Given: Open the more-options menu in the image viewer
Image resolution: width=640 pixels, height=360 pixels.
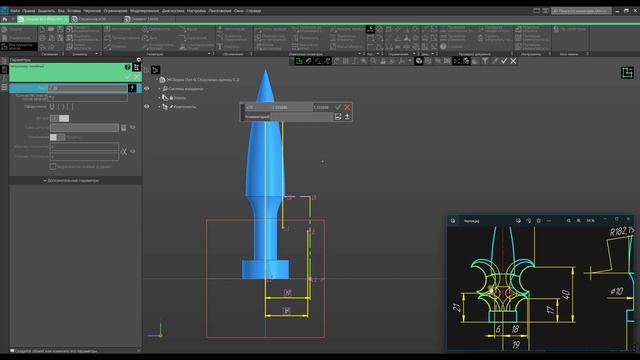Looking at the screenshot, I should coord(549,221).
